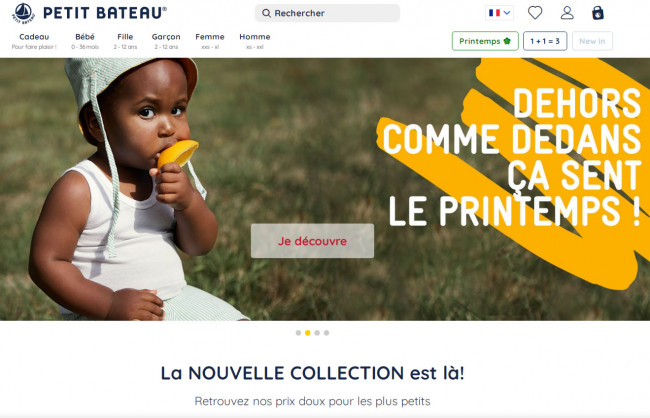The height and width of the screenshot is (418, 650).
Task: Open the Bébé 0-36 mois menu
Action: (85, 41)
